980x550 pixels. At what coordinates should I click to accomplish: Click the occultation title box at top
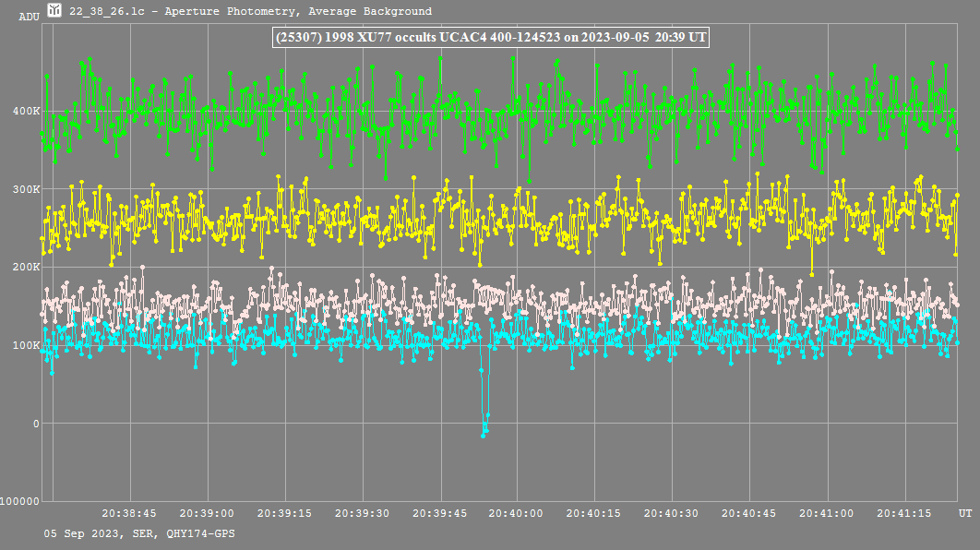click(x=491, y=38)
